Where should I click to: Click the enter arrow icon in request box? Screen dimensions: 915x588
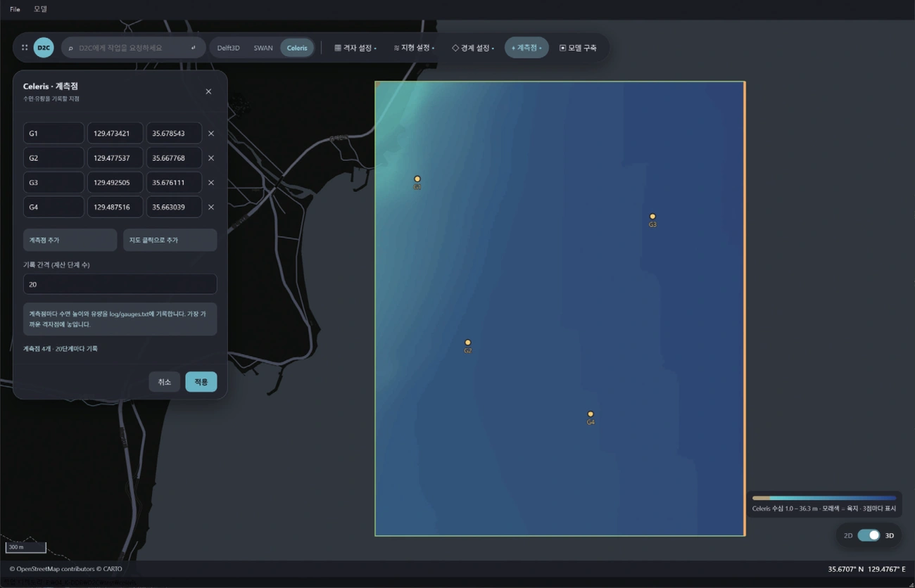click(194, 48)
